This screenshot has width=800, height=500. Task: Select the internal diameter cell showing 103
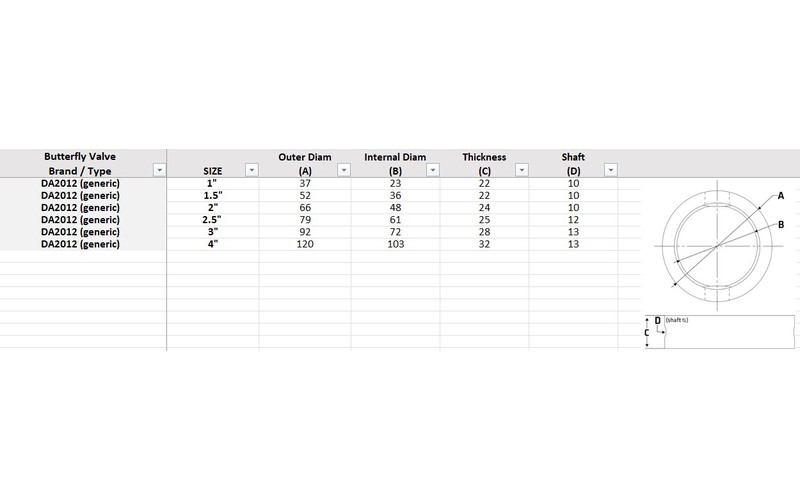395,244
